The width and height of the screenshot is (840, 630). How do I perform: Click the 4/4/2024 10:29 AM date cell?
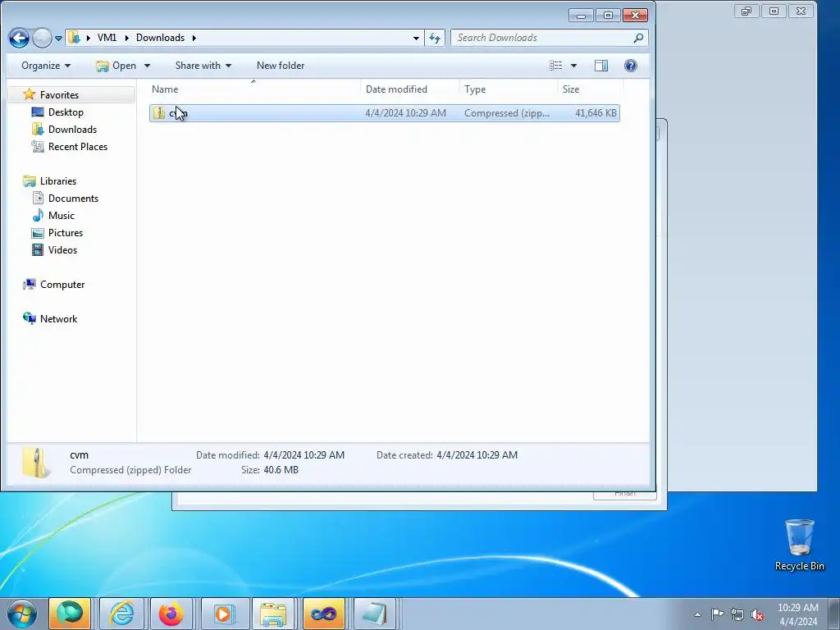point(405,113)
